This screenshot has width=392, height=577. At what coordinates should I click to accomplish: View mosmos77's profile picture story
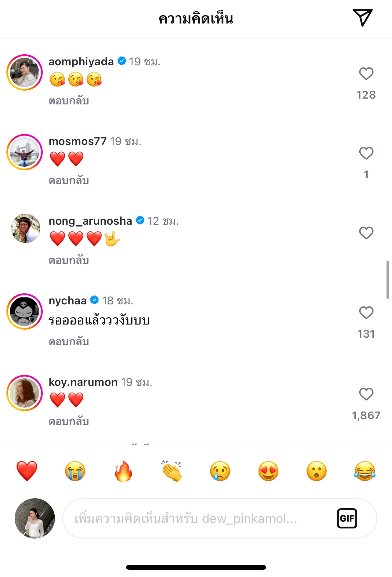tap(25, 152)
